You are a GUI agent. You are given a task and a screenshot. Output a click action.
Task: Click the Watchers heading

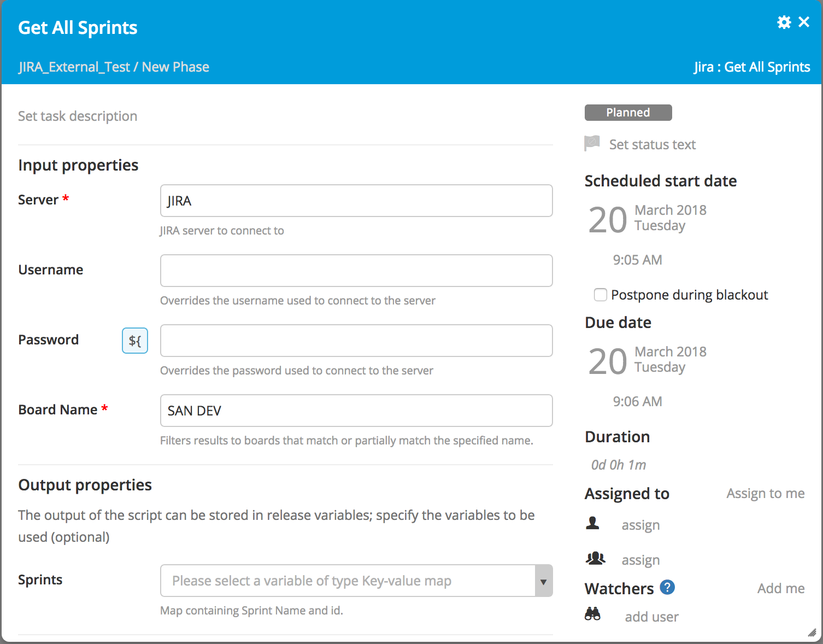[x=619, y=588]
